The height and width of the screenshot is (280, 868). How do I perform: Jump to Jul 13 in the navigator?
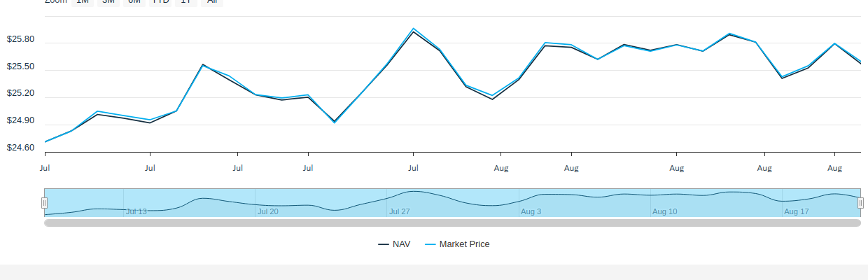tap(136, 211)
